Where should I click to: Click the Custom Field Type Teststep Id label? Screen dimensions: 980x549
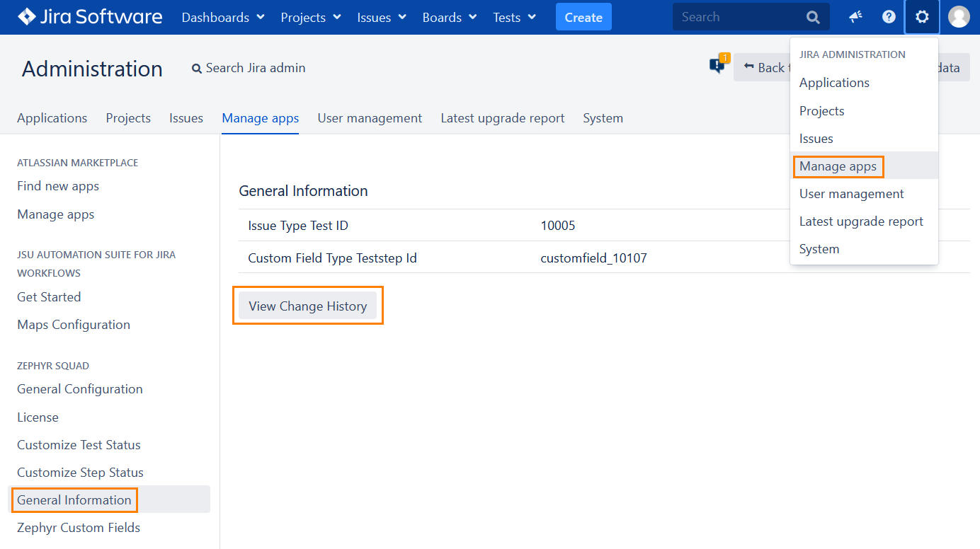[332, 258]
